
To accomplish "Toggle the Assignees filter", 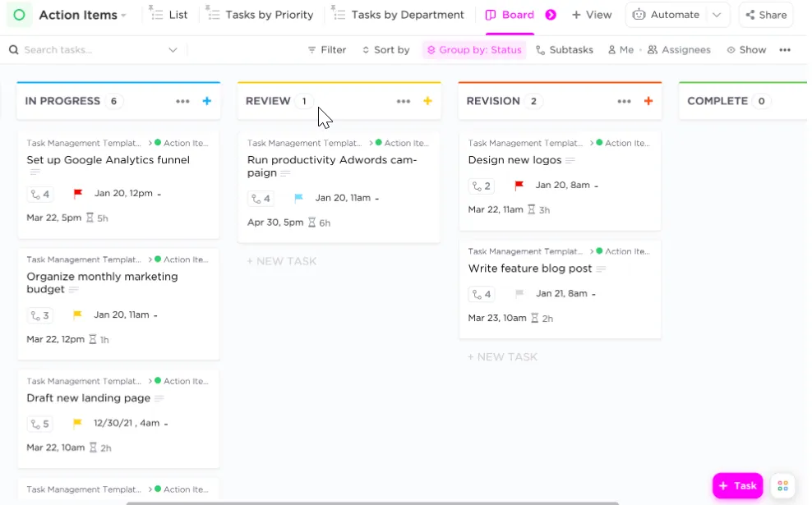I will pyautogui.click(x=679, y=49).
